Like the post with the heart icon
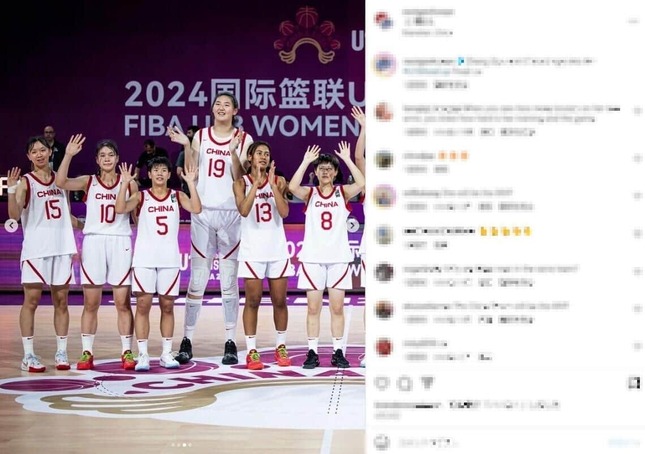This screenshot has height=454, width=645. [x=382, y=383]
